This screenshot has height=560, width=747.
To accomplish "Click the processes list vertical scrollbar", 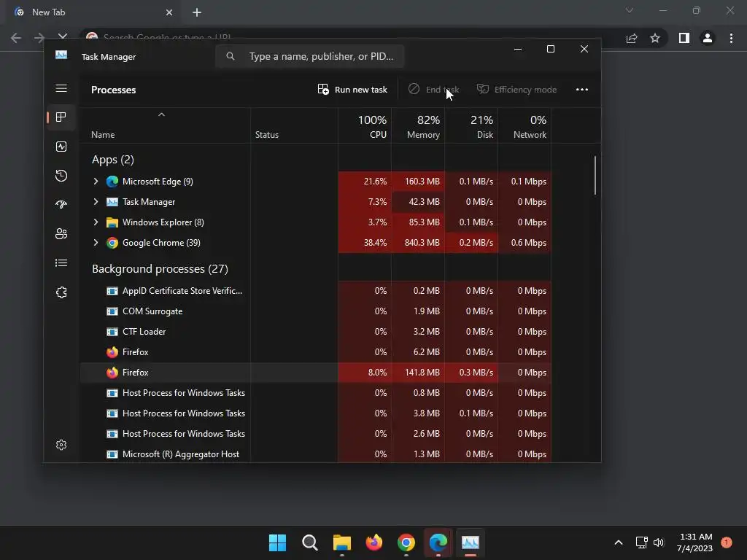I will [595, 175].
